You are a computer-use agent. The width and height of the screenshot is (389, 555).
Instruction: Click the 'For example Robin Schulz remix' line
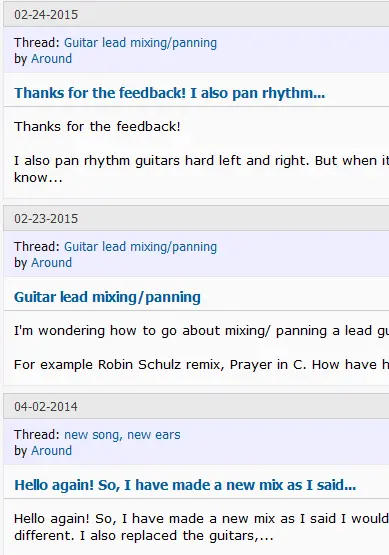click(201, 365)
